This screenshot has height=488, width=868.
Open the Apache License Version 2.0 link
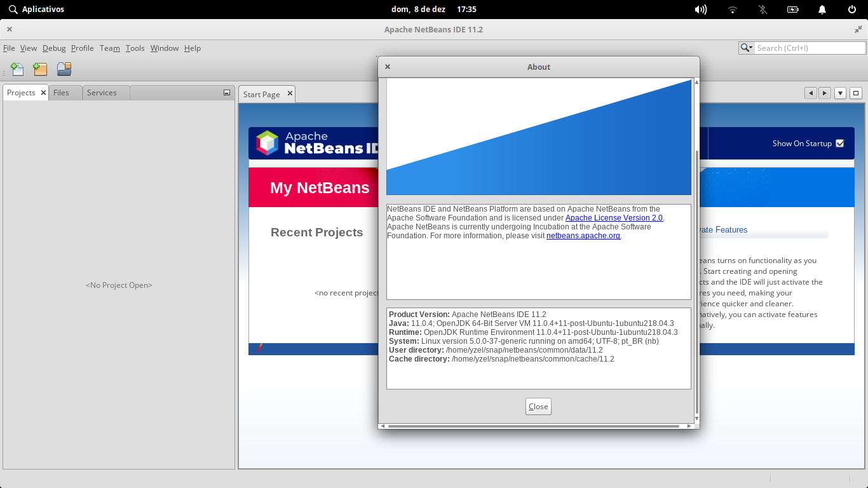613,217
